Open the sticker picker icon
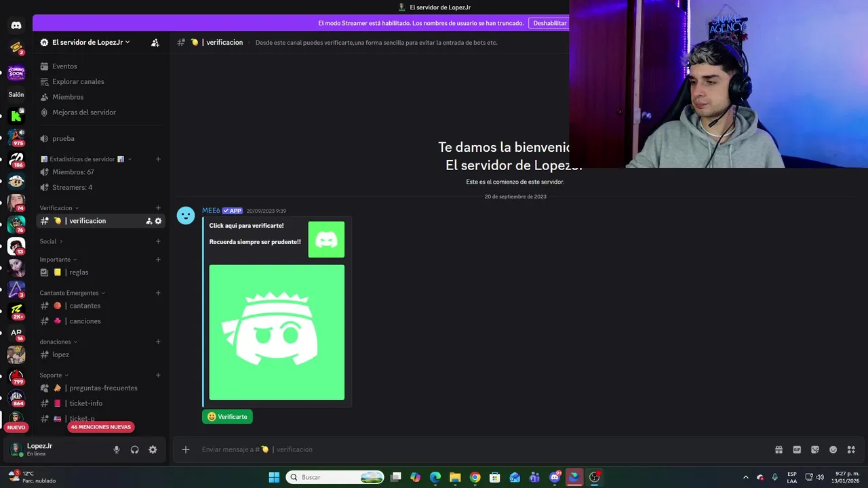Image resolution: width=868 pixels, height=488 pixels. coord(815,449)
